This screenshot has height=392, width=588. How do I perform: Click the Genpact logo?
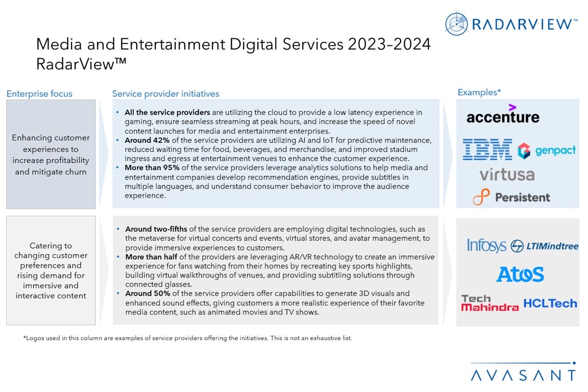point(547,151)
